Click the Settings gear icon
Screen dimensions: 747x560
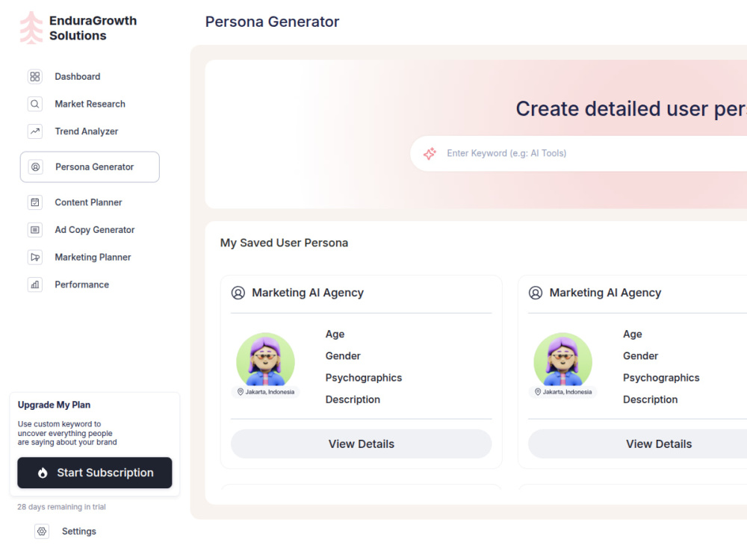coord(42,532)
